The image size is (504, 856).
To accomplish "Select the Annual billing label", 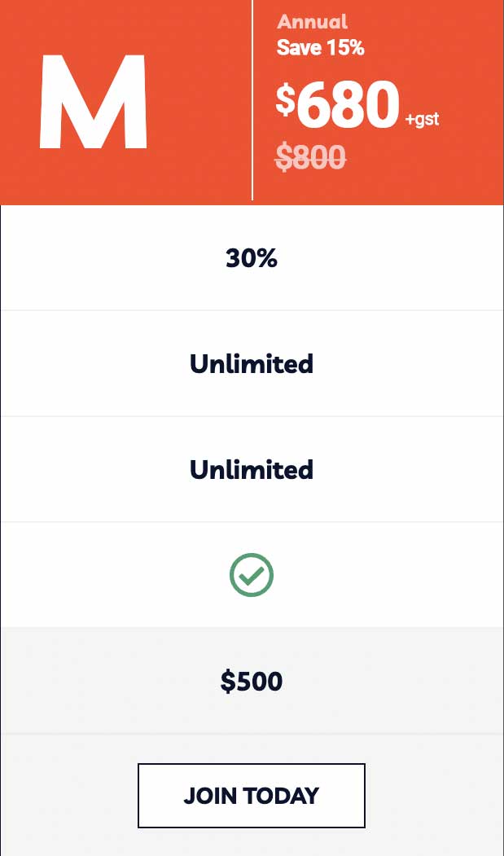I will click(312, 22).
